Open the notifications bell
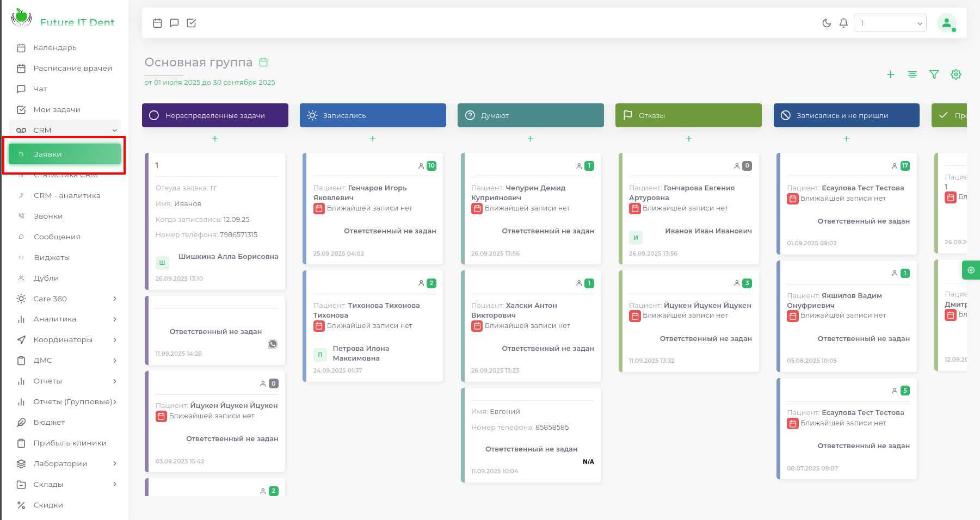 pyautogui.click(x=844, y=23)
